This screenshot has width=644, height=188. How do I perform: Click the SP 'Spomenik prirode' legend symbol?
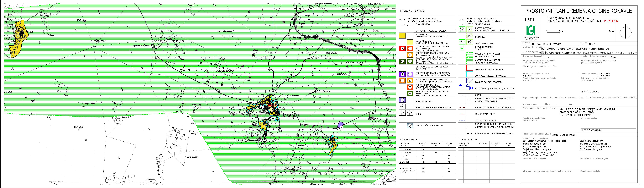(x=462, y=49)
